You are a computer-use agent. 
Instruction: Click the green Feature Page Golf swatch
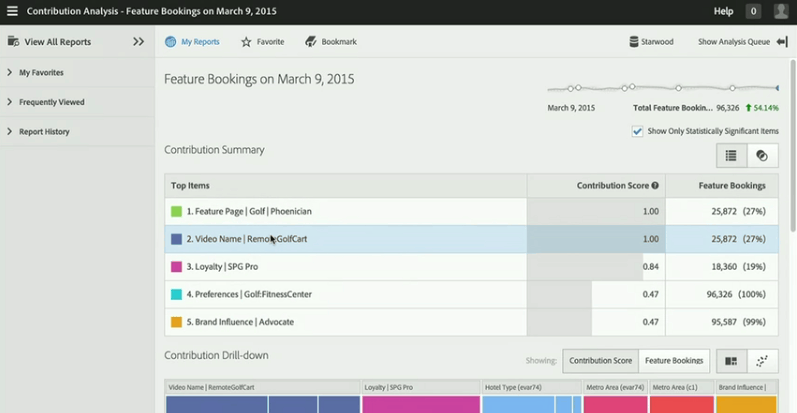(x=176, y=212)
